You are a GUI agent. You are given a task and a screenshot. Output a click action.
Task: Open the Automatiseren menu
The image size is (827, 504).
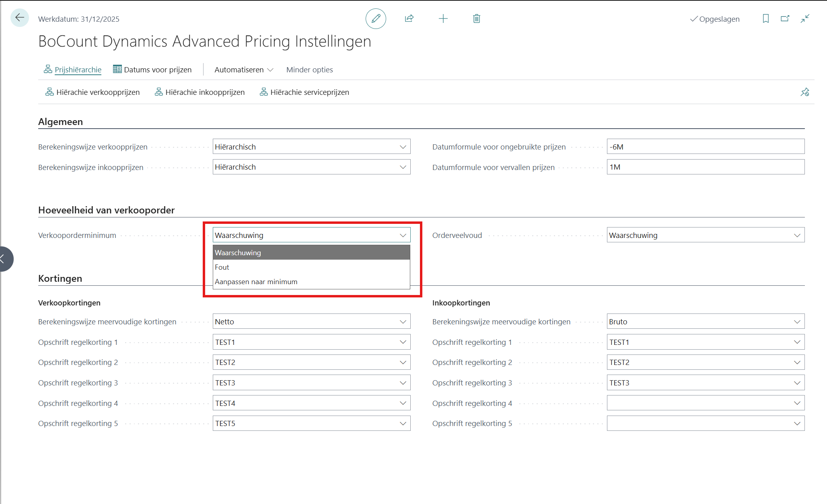click(x=244, y=70)
